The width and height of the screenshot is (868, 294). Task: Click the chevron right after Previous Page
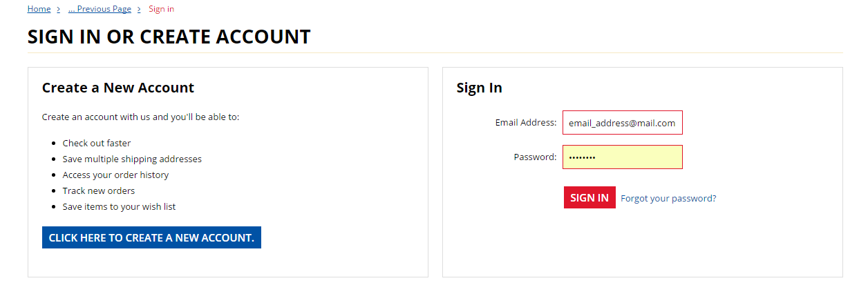pyautogui.click(x=139, y=9)
